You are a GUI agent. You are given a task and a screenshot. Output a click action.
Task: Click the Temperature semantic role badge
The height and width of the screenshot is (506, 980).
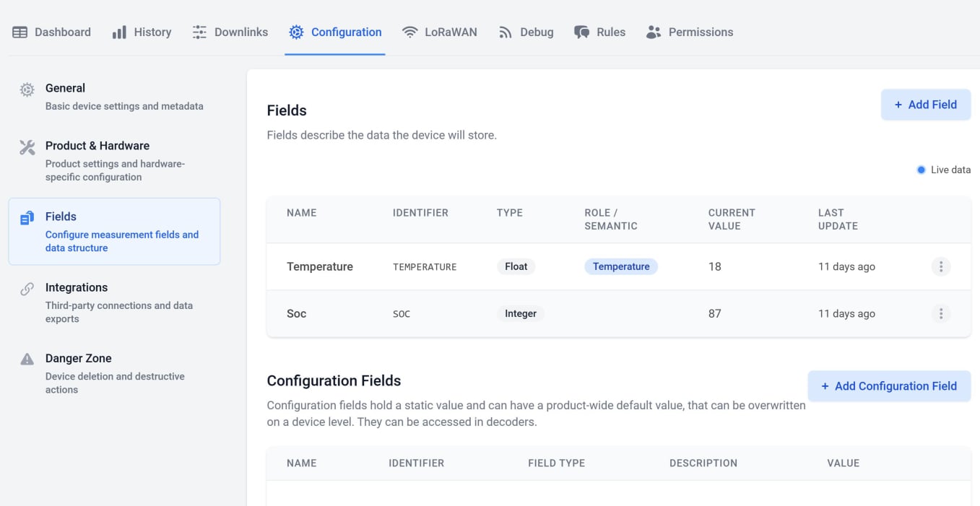[x=620, y=267]
